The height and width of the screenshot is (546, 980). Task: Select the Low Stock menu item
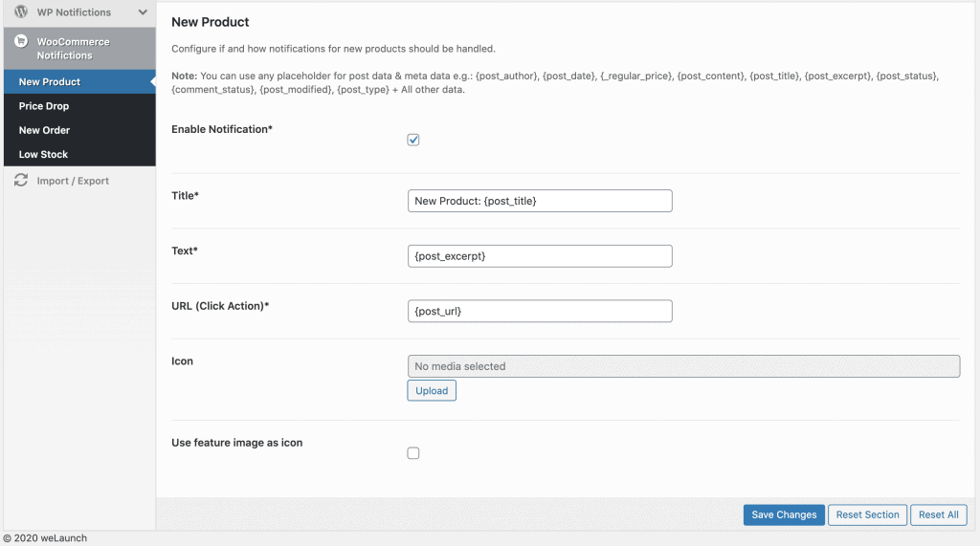click(43, 154)
